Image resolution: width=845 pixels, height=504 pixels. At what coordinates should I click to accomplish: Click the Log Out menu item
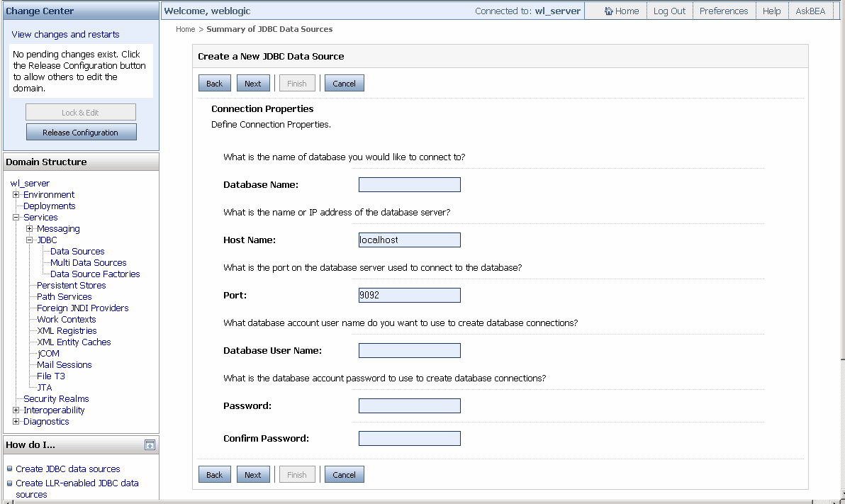coord(669,11)
